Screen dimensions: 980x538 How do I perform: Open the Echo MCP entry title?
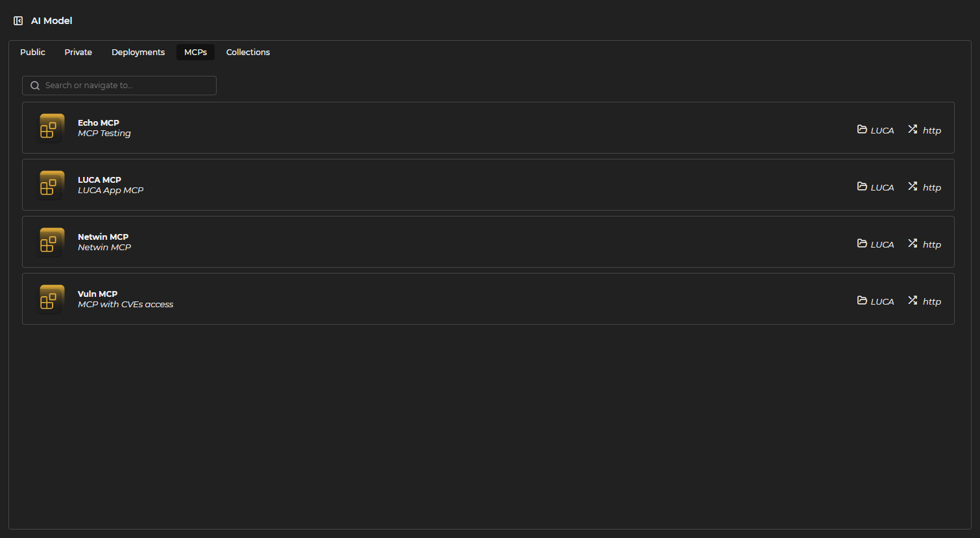coord(99,123)
